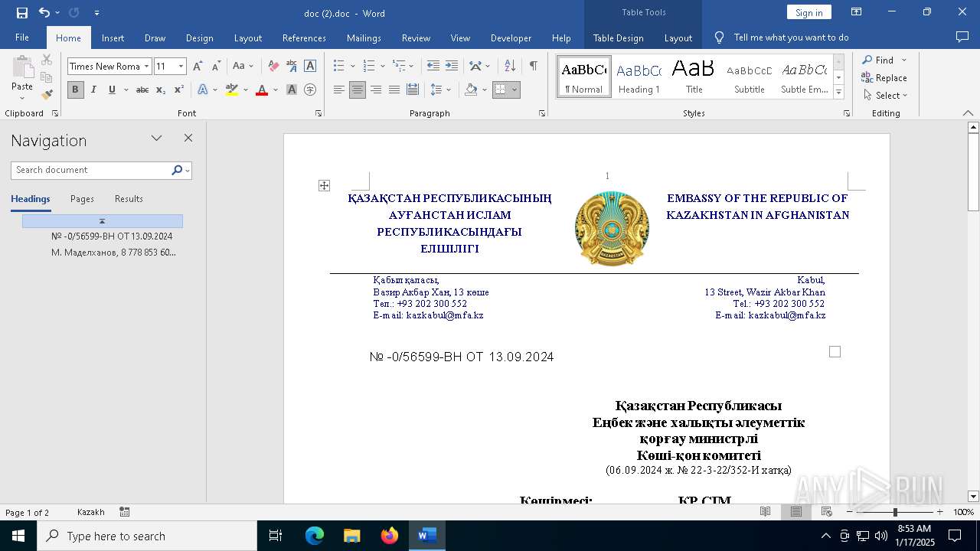
Task: Switch to Web Layout view in status bar
Action: tap(827, 512)
